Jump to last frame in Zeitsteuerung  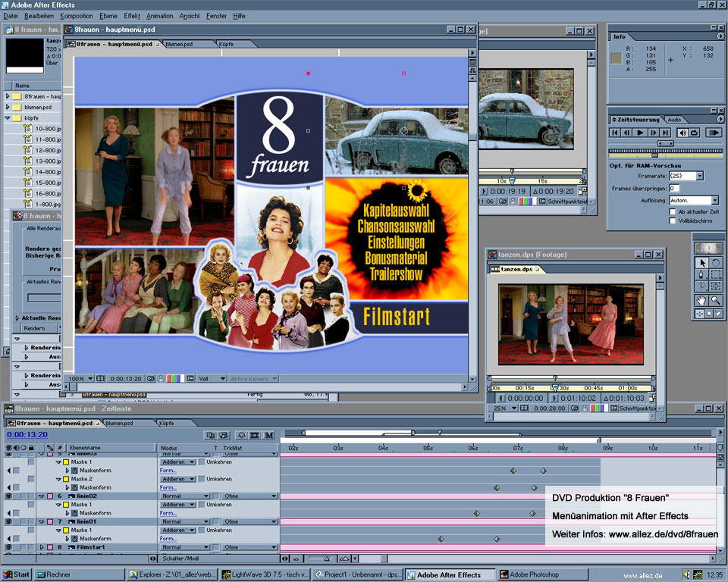(665, 133)
